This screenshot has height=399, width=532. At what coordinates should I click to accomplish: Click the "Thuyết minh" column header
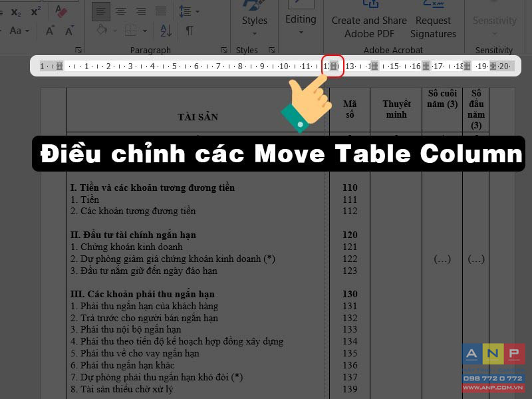pos(396,109)
